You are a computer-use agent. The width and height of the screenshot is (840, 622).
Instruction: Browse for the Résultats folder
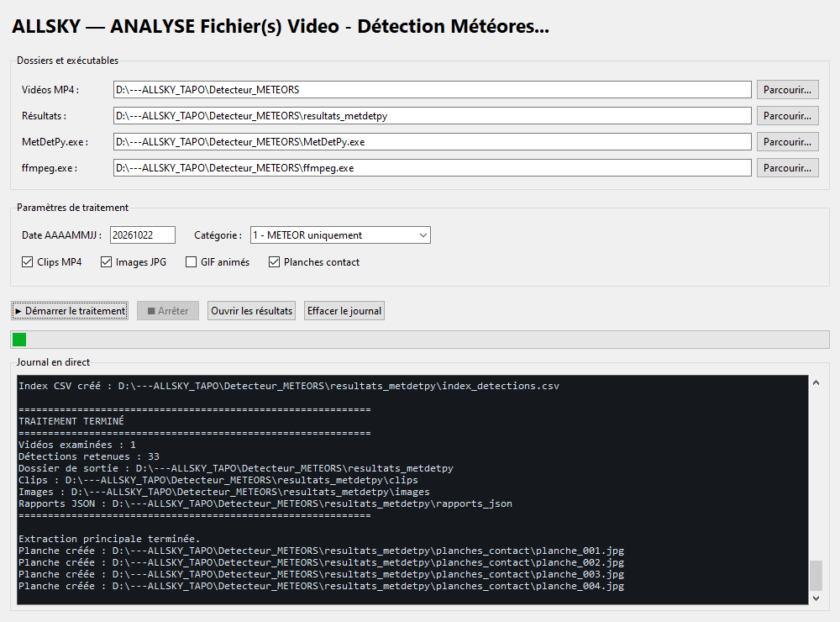pos(788,116)
